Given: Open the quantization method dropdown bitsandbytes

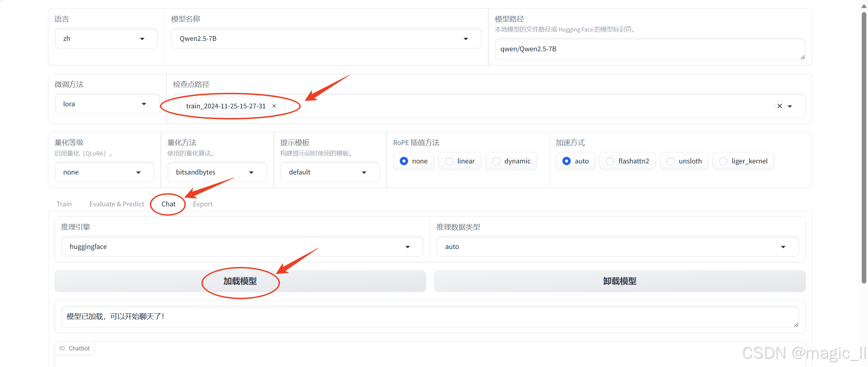Looking at the screenshot, I should click(x=217, y=172).
